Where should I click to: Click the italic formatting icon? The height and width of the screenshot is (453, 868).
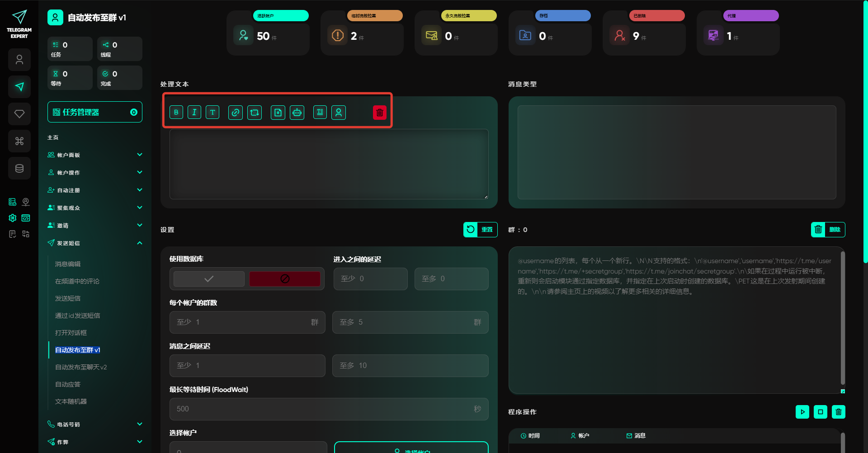pyautogui.click(x=194, y=113)
